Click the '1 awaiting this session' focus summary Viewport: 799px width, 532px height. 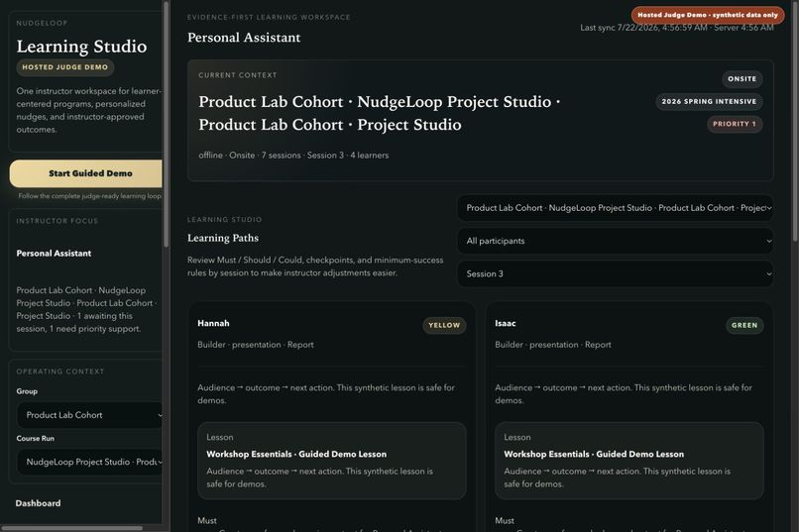[x=86, y=309]
